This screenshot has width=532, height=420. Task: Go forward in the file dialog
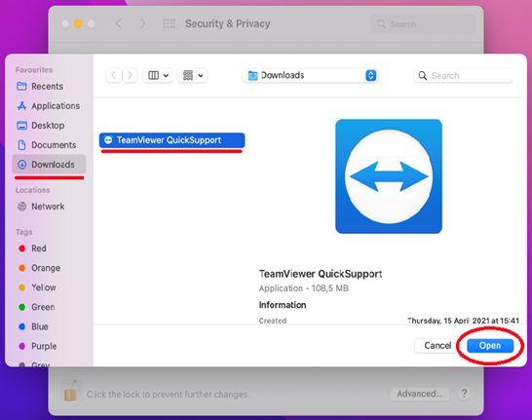[130, 75]
